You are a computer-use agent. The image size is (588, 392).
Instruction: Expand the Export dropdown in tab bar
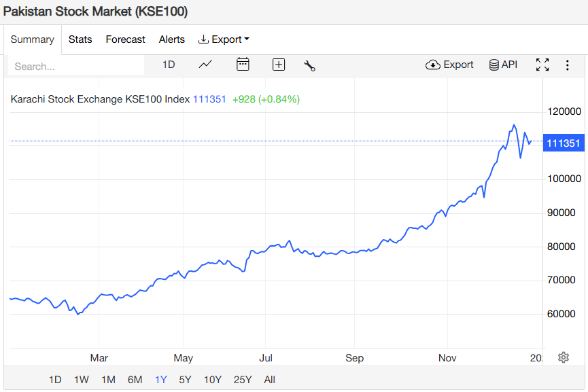[224, 39]
